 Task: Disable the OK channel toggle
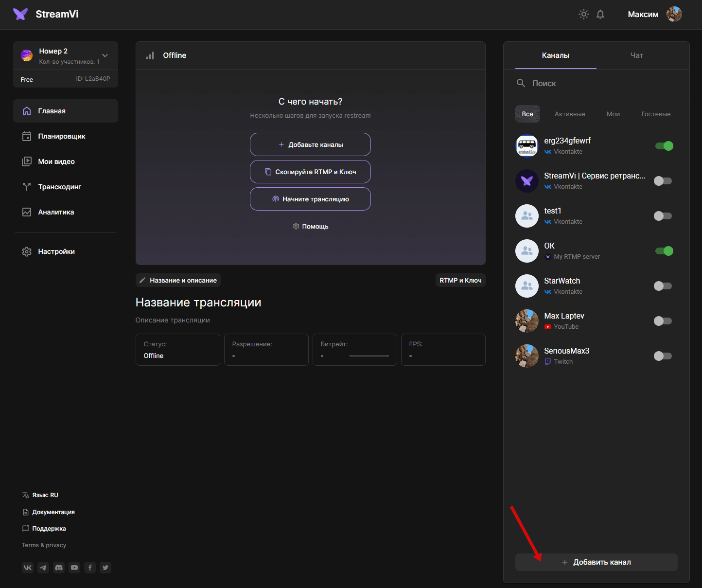(x=664, y=251)
